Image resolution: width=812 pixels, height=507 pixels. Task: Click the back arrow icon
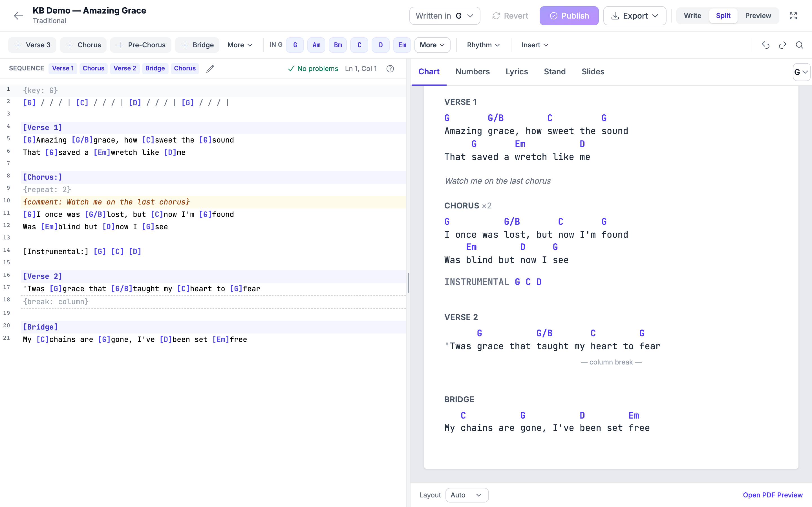coord(18,16)
